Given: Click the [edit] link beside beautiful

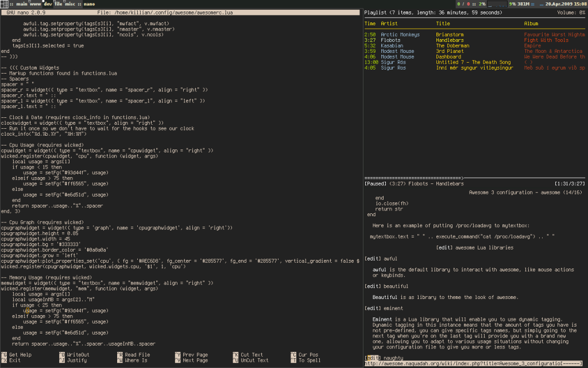Looking at the screenshot, I should (x=372, y=286).
